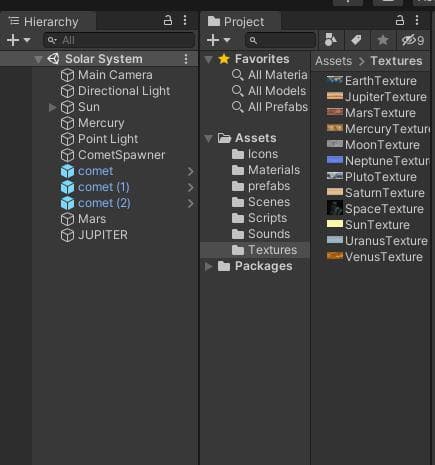Open Search by Type filter icon
This screenshot has width=435, height=465.
[x=331, y=40]
